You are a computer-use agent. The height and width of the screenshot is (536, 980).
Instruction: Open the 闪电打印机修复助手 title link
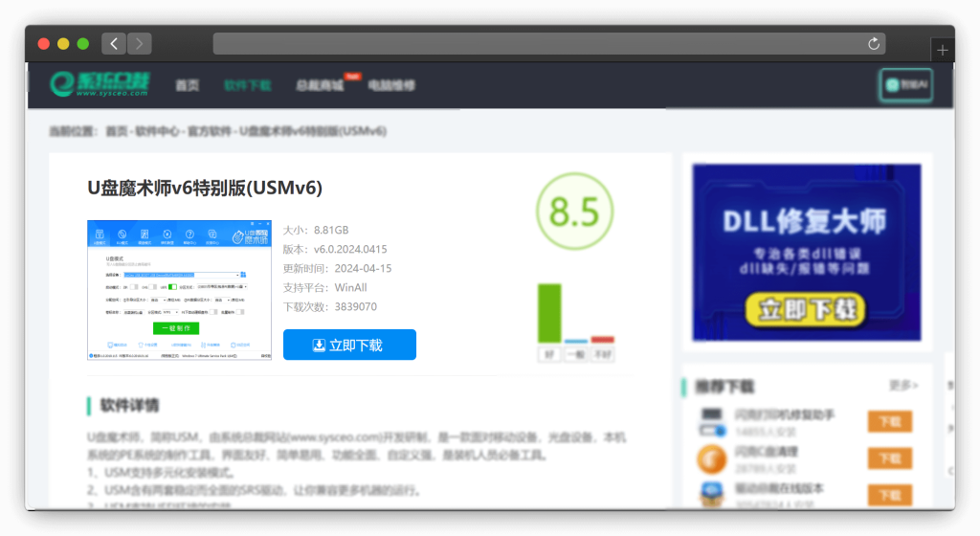click(785, 414)
